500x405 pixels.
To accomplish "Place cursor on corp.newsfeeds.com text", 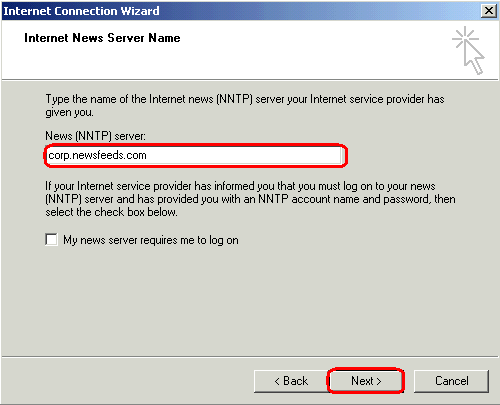I will coord(97,155).
